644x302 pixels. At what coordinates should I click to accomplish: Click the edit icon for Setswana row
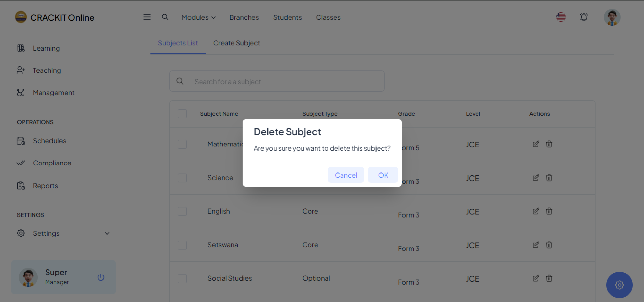click(x=535, y=245)
